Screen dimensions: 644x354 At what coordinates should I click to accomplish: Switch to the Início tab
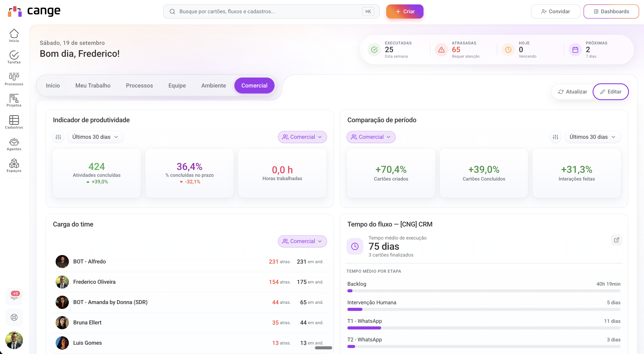click(53, 85)
